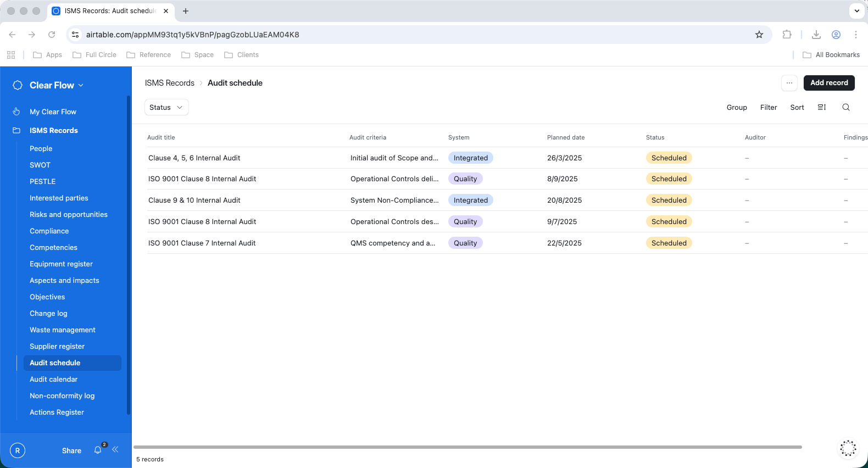The width and height of the screenshot is (868, 468).
Task: Open the browser extensions puzzle icon
Action: [x=787, y=35]
